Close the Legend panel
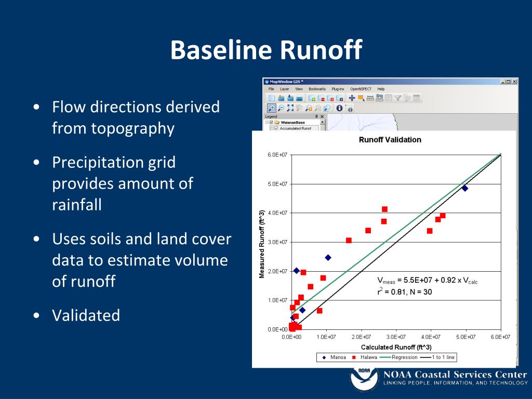Screen dimensions: 532x399 [x=322, y=116]
